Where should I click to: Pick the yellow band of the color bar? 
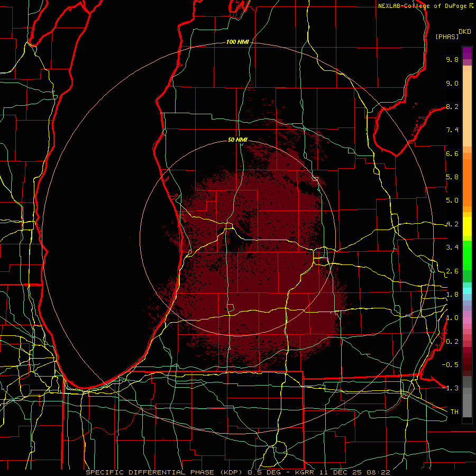coord(467,226)
